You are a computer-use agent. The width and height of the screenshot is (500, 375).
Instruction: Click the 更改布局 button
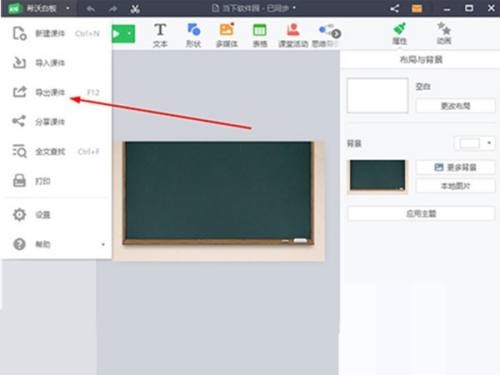455,106
